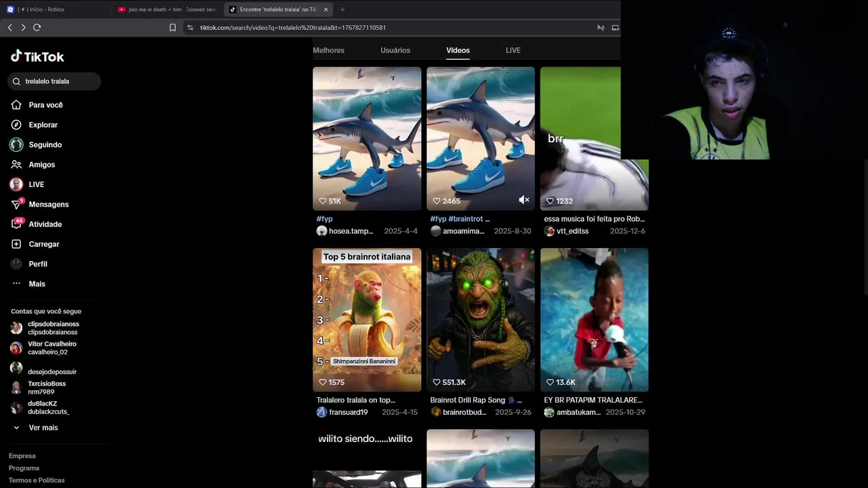Open the shark video with 51K likes

point(367,138)
